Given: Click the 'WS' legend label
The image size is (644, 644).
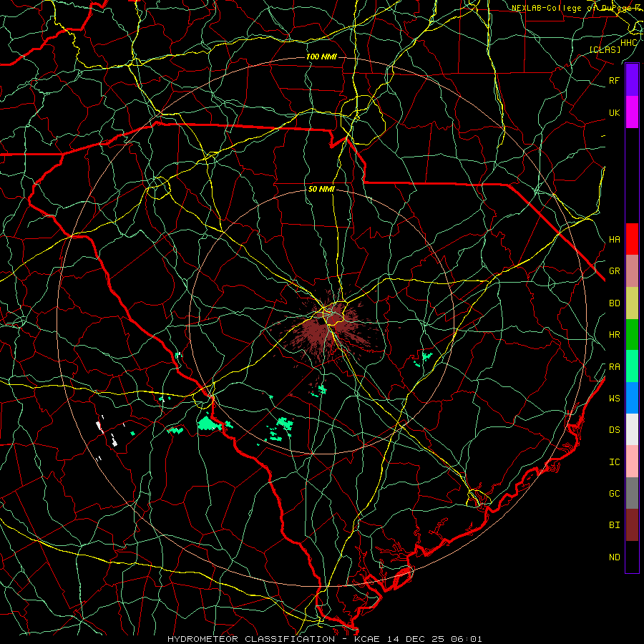Looking at the screenshot, I should [x=614, y=398].
